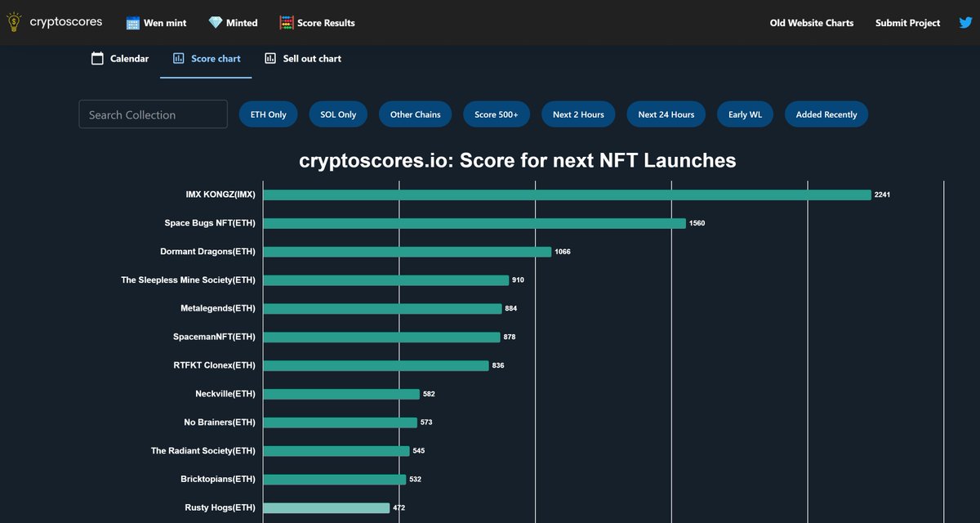Click the Rusty Hogs(ETH) label

pos(220,507)
